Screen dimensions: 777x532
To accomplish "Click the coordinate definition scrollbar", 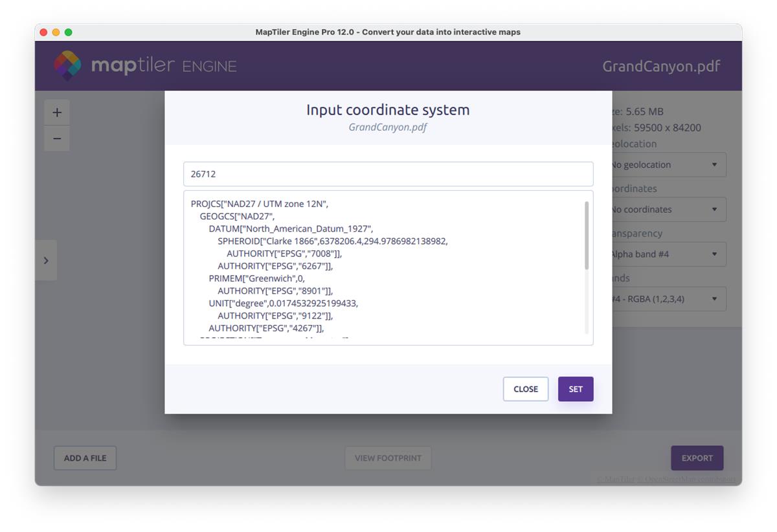I will tap(587, 236).
